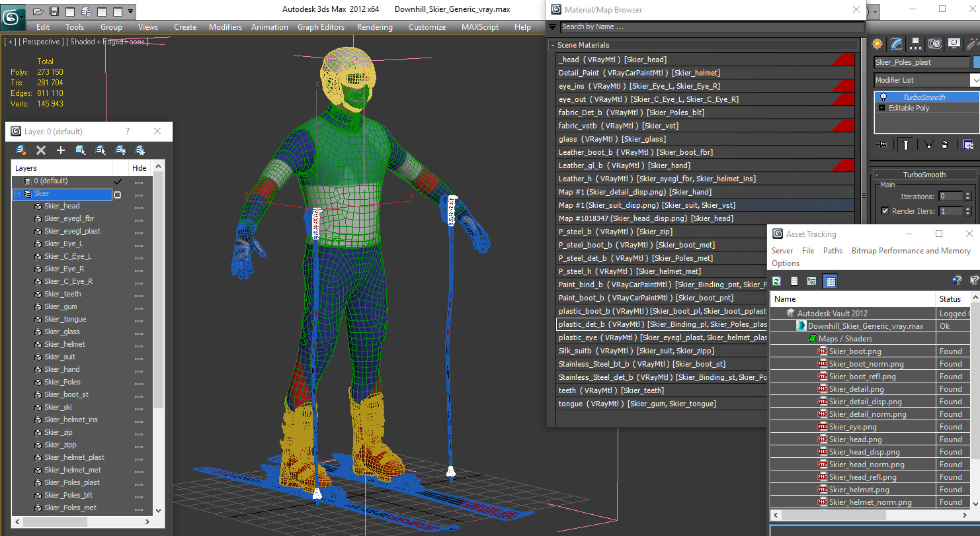Click the Hide column header in Layer dialog
Image resolution: width=980 pixels, height=536 pixels.
coord(139,168)
